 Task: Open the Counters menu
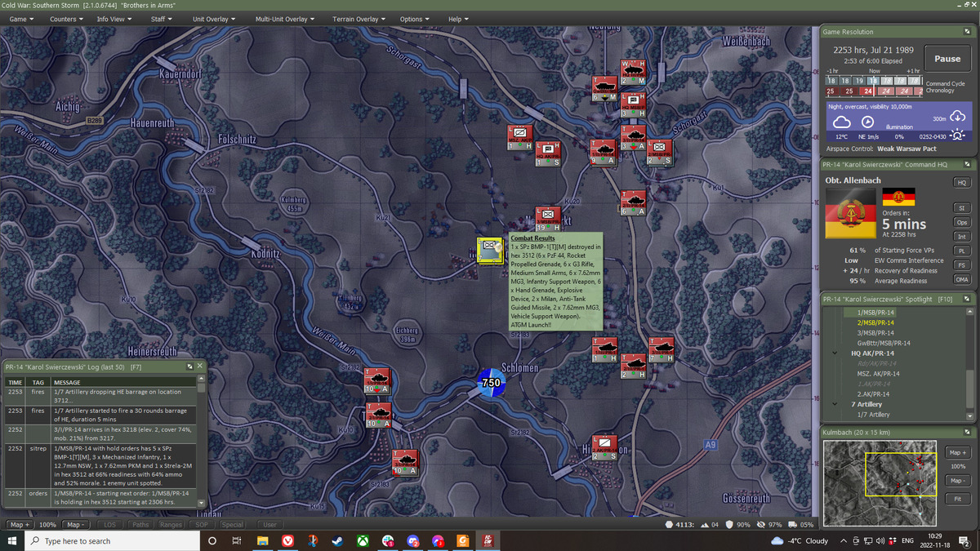tap(67, 19)
